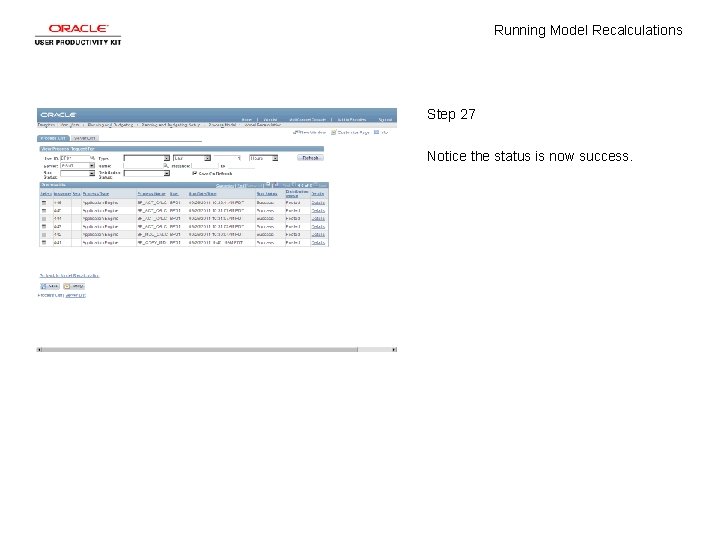Click Home in the Oracle header
The width and height of the screenshot is (720, 540).
coord(247,119)
